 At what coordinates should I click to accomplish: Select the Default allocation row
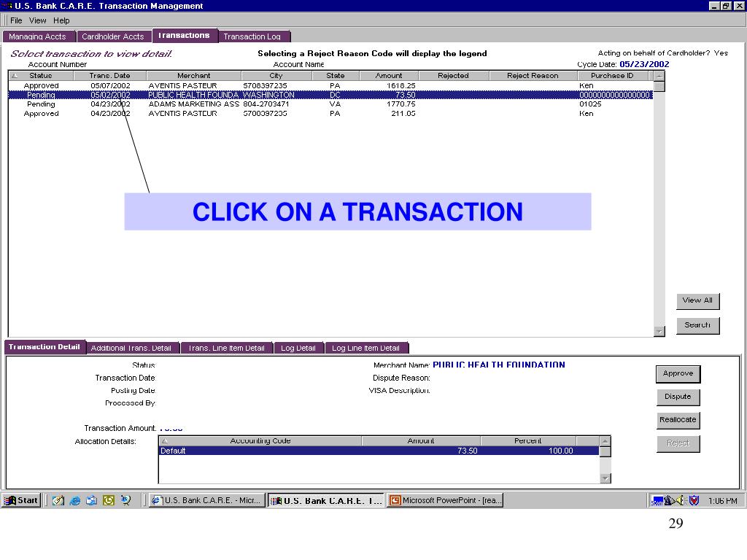tap(379, 451)
